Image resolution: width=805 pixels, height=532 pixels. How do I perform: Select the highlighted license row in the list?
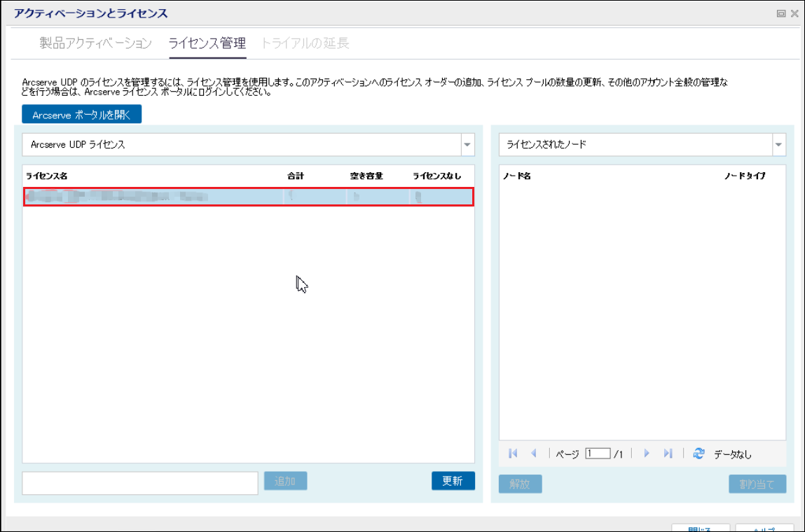coord(249,197)
